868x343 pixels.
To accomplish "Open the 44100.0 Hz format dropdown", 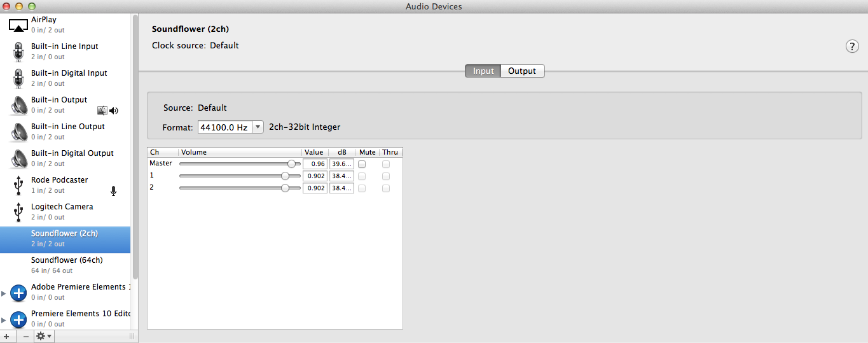I will click(231, 127).
